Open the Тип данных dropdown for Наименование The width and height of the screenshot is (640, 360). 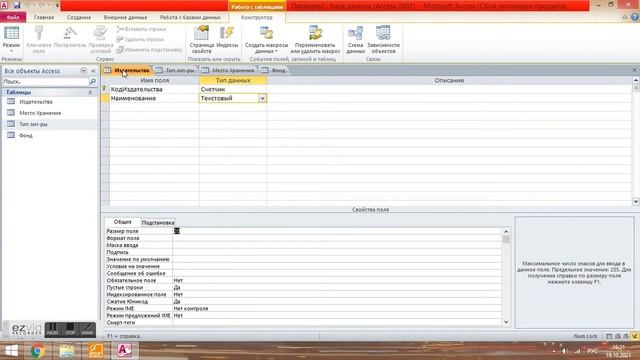pos(262,98)
